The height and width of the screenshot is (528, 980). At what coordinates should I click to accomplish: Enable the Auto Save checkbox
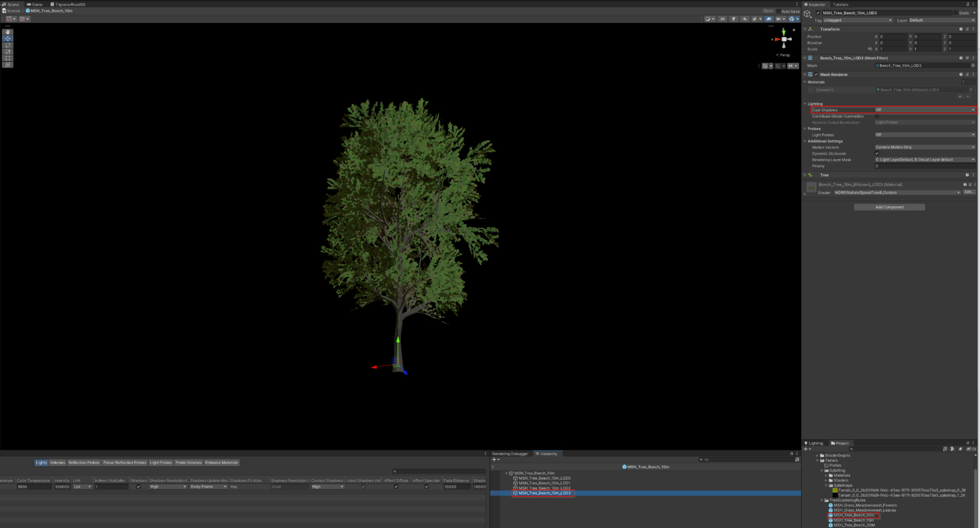tap(779, 11)
